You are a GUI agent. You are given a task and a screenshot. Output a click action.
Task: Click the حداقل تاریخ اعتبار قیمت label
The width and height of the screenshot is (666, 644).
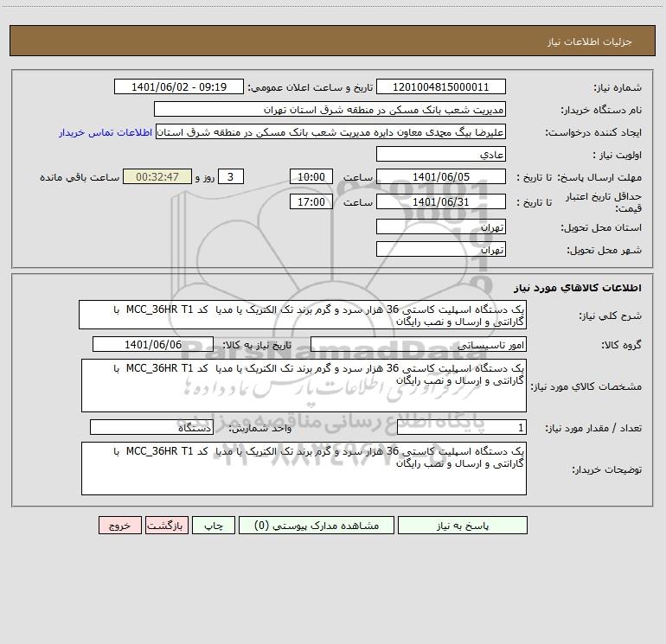click(x=604, y=202)
